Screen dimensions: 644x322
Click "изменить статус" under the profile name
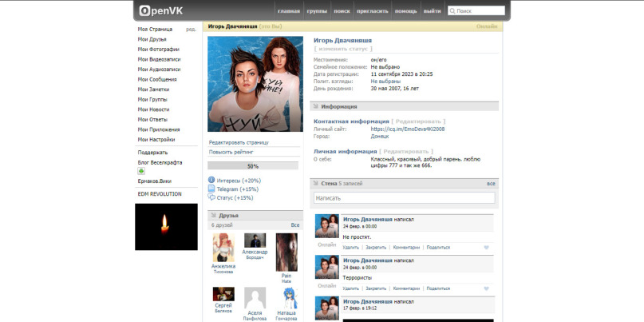(x=343, y=50)
